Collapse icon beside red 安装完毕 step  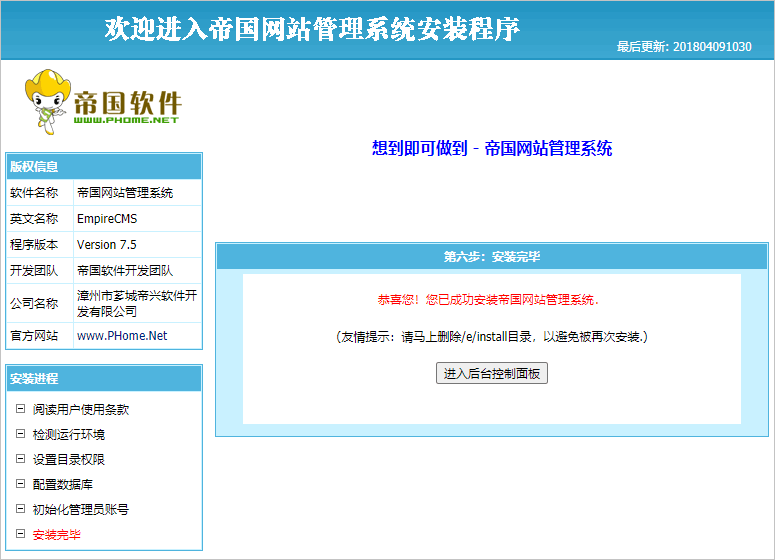point(20,534)
